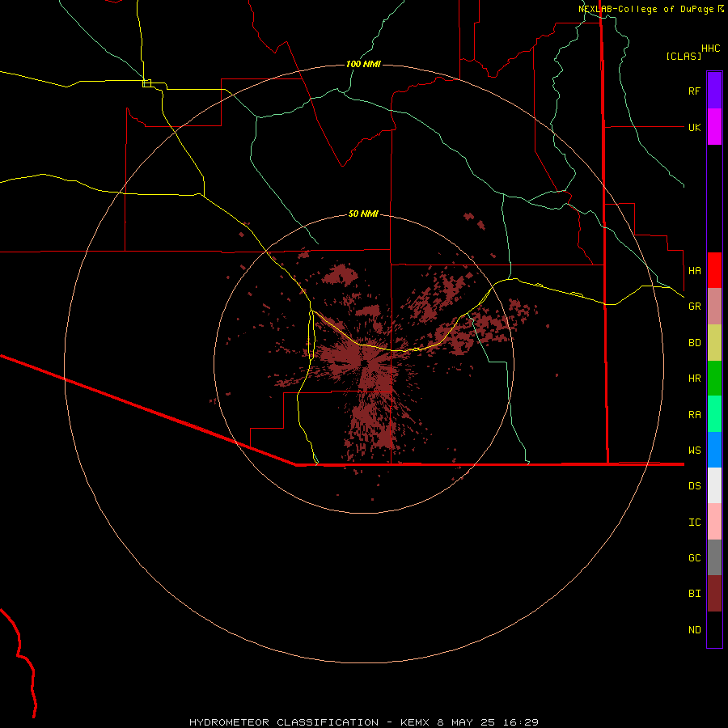Screen dimensions: 728x728
Task: Click the GR legend label
Action: click(x=694, y=307)
